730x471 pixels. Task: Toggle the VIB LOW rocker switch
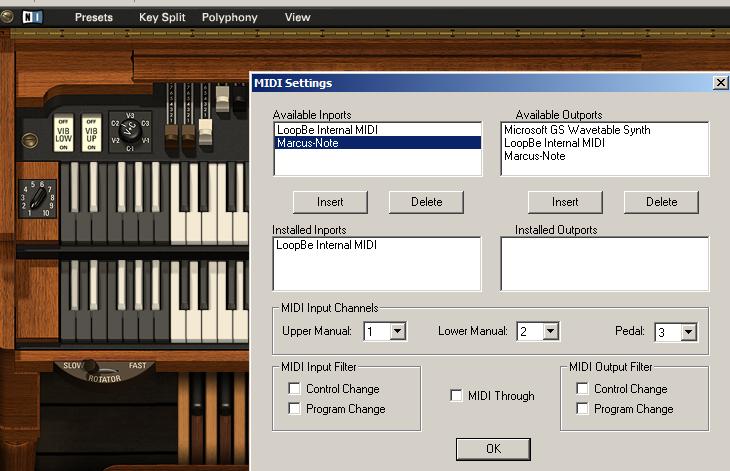pos(63,134)
